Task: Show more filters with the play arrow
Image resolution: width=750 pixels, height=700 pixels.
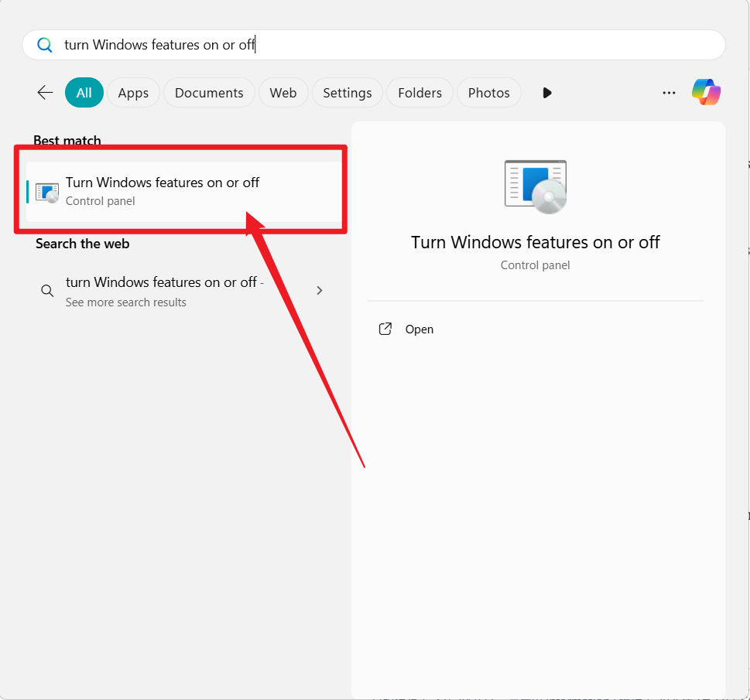Action: click(x=547, y=92)
